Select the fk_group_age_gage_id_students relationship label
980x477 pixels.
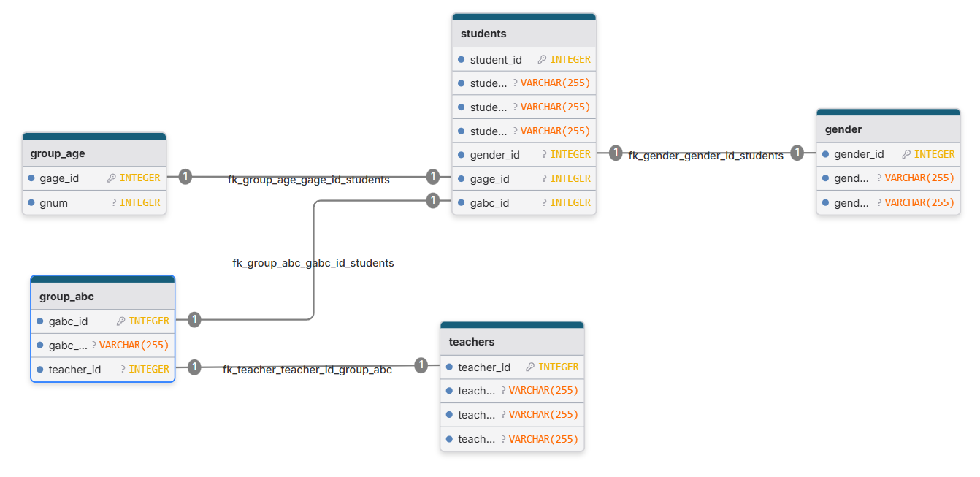(x=309, y=180)
